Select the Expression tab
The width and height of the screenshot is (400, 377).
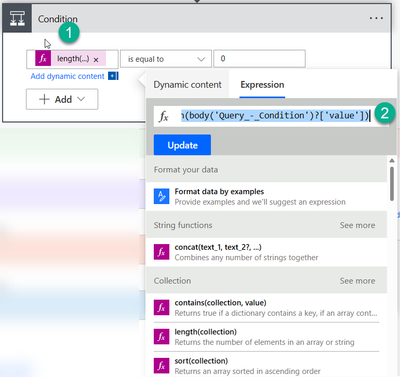[262, 85]
